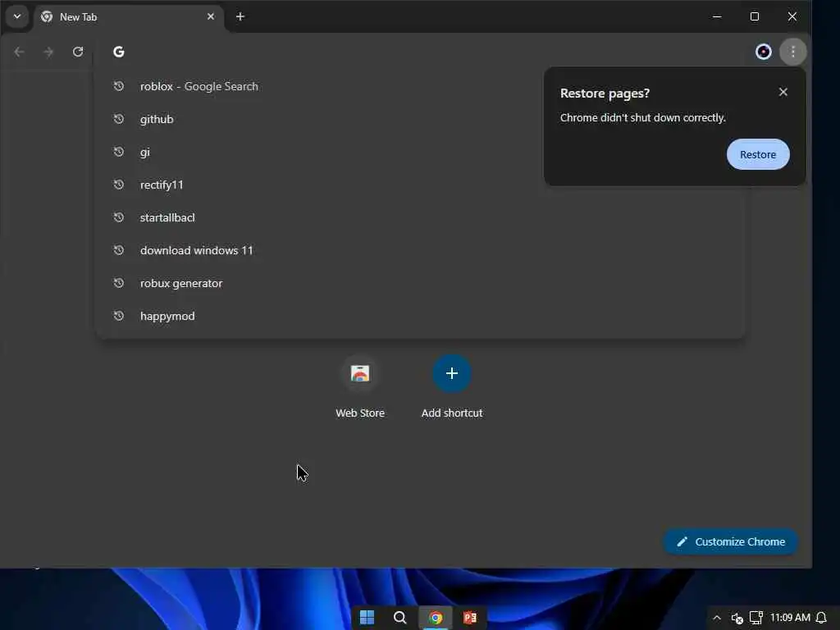Click the muted volume tray icon
This screenshot has width=840, height=630.
(737, 619)
